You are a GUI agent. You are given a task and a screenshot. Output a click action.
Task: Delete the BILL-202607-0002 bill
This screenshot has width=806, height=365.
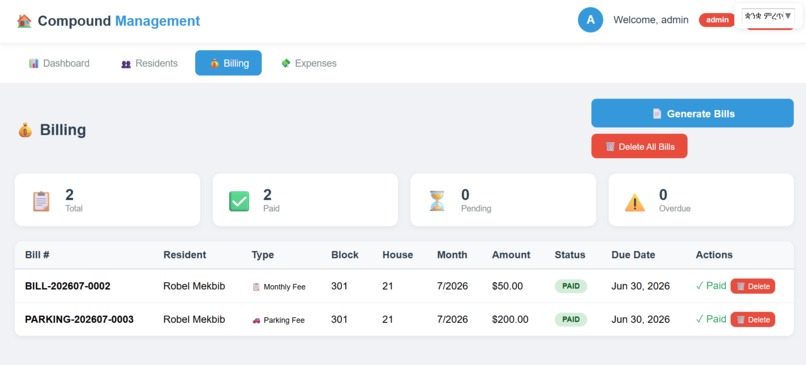(x=753, y=286)
